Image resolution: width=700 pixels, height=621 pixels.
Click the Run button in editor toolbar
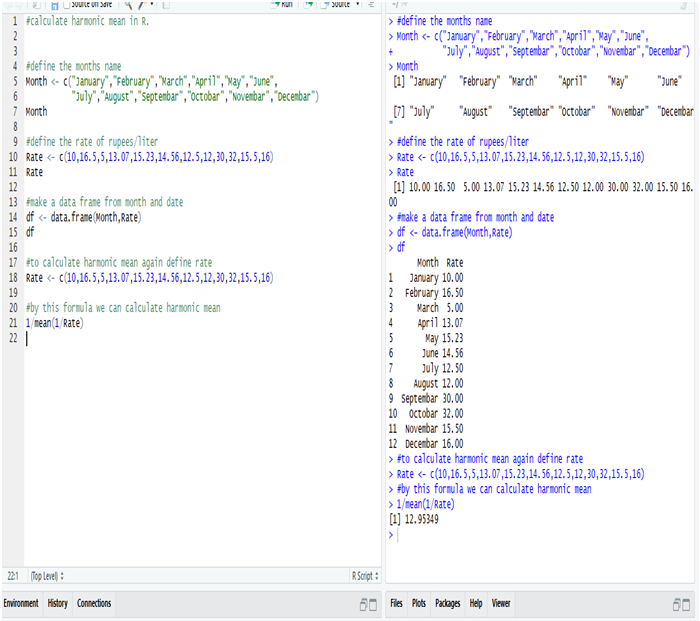click(x=282, y=4)
